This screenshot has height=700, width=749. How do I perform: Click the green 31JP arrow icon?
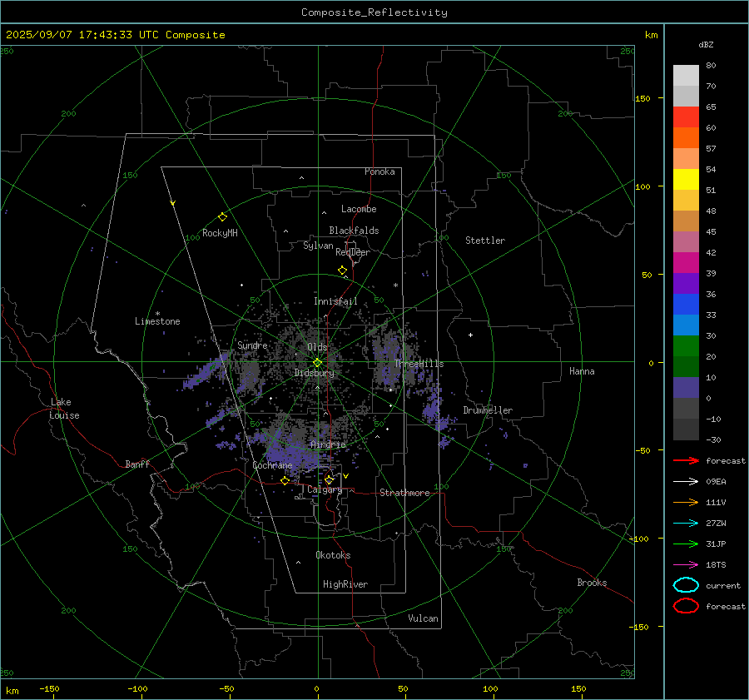686,544
